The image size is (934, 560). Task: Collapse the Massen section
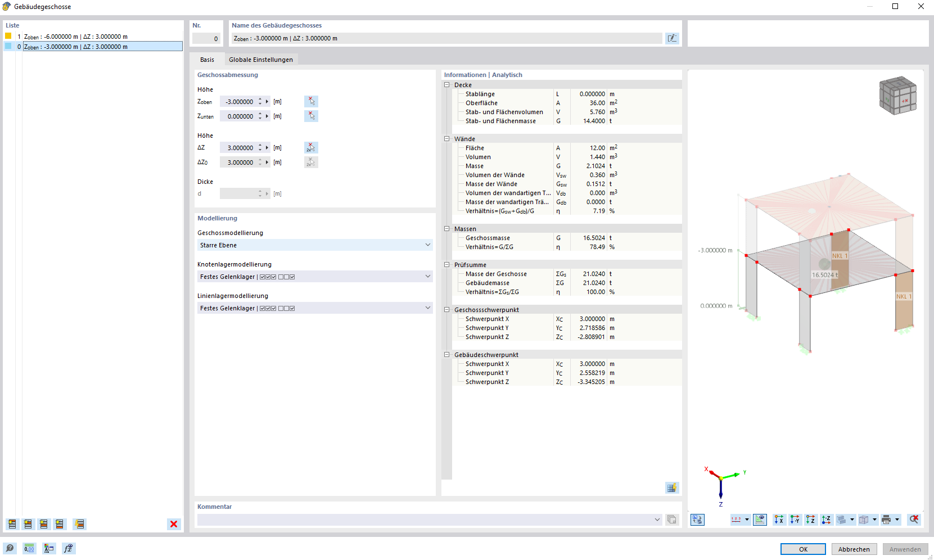447,229
